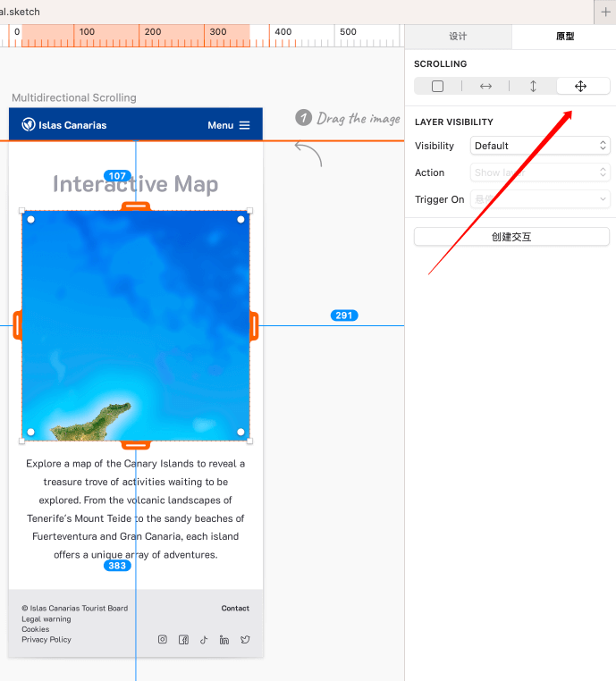Open the Trigger On dropdown

click(540, 199)
